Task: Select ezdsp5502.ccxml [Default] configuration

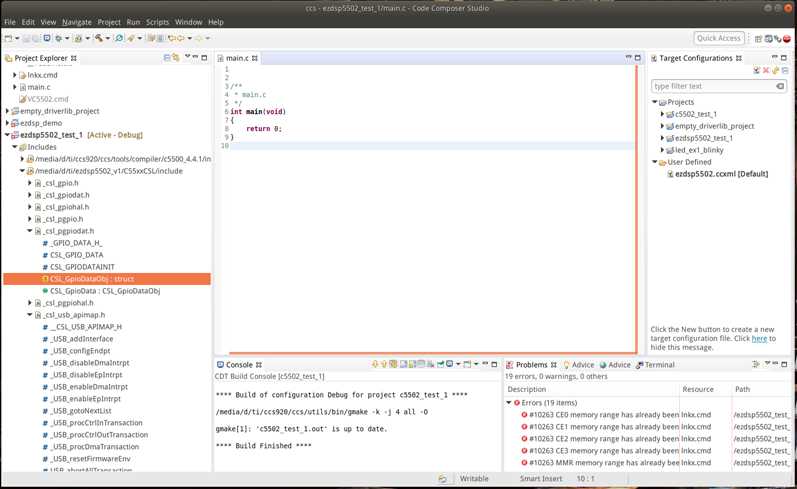Action: (x=721, y=174)
